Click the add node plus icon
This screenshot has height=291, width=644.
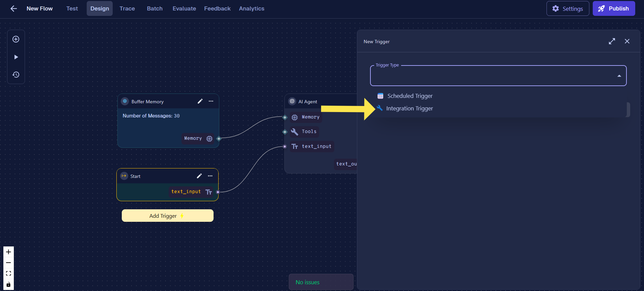pyautogui.click(x=16, y=39)
